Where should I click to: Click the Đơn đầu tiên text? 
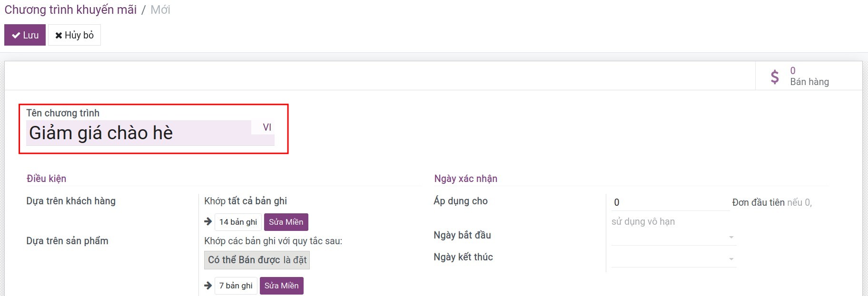click(758, 202)
